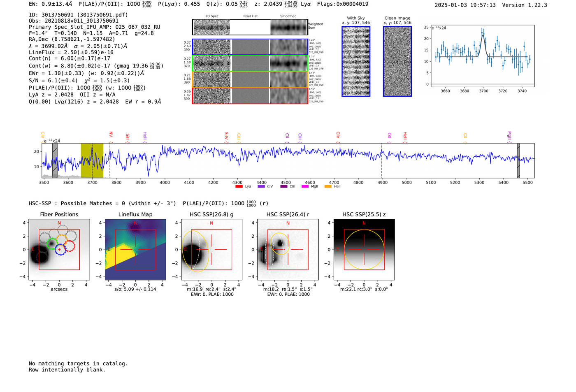This screenshot has height=392, width=576.
Task: Click the Weighted Sum 2D spectrum strip
Action: click(x=250, y=27)
